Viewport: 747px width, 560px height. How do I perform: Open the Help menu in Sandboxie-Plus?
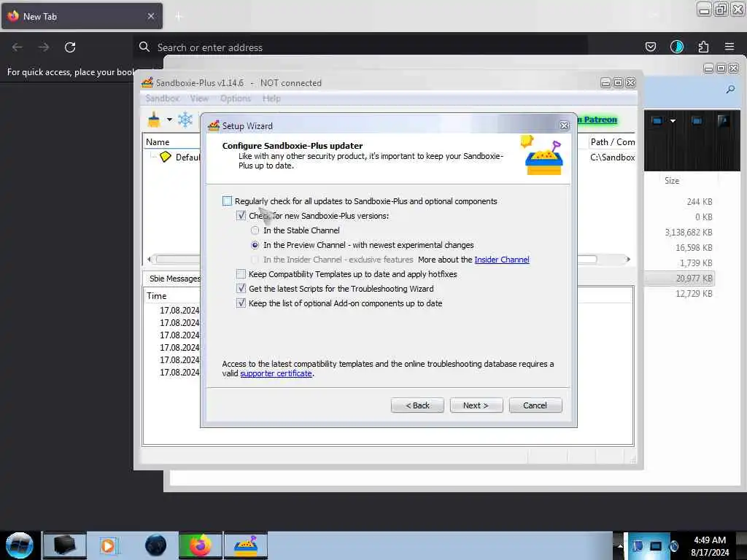(271, 98)
